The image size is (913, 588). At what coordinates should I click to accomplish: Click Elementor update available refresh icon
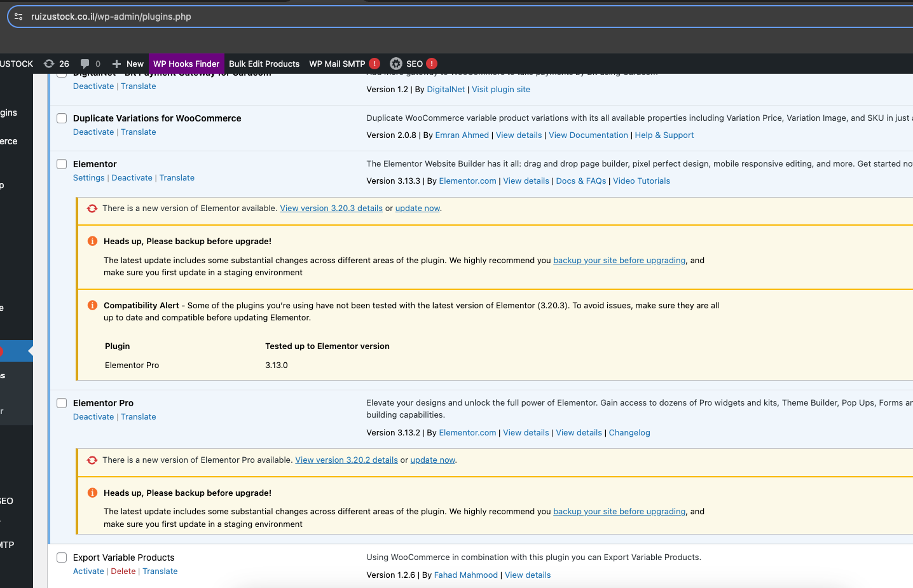pos(92,209)
